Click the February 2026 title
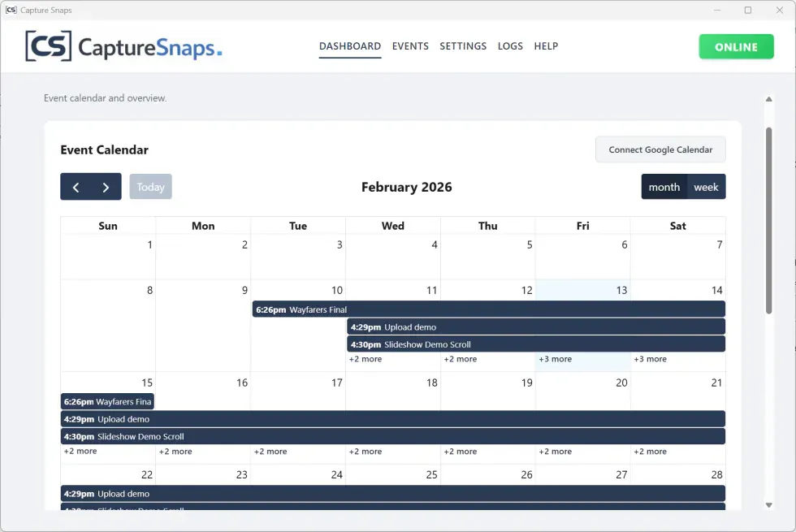 [x=407, y=187]
